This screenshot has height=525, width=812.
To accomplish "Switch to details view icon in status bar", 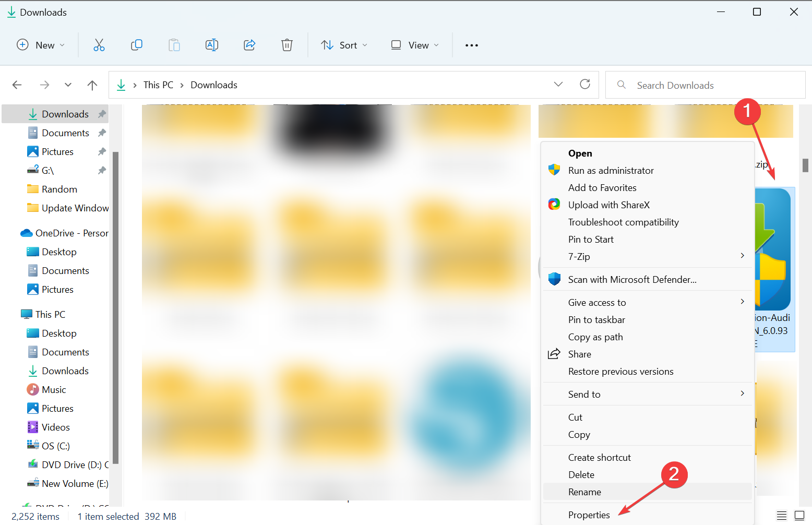I will 782,516.
